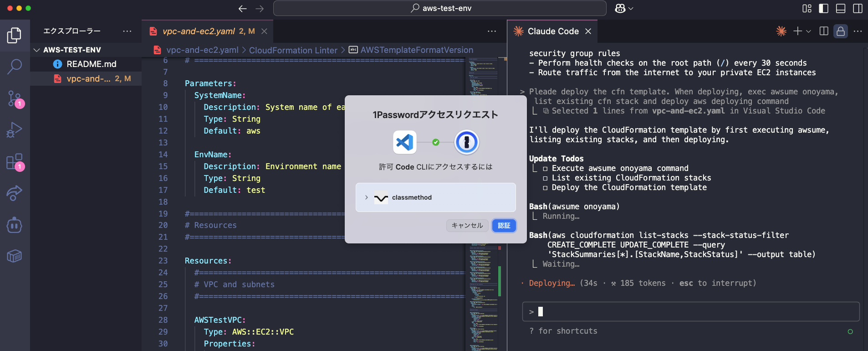Viewport: 868px width, 351px height.
Task: Close the vpc-and-ec2.yaml tab
Action: pos(264,31)
